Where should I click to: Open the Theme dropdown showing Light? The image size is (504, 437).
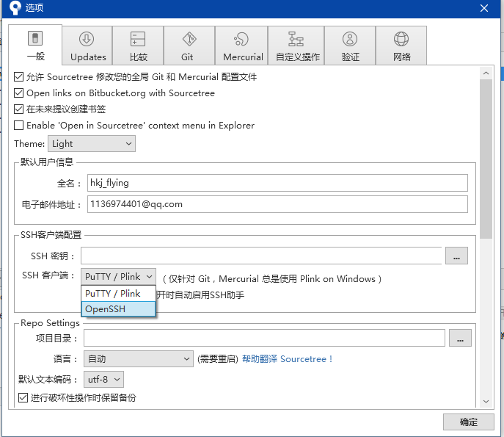point(92,143)
